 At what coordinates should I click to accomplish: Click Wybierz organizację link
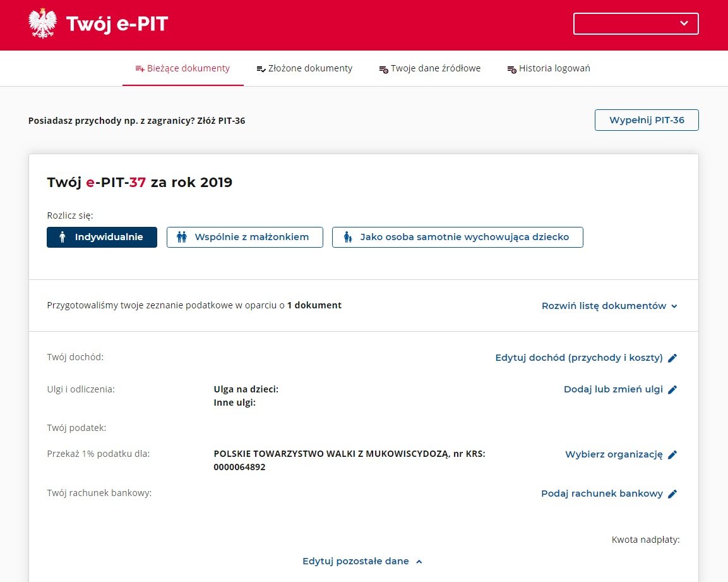(x=621, y=454)
